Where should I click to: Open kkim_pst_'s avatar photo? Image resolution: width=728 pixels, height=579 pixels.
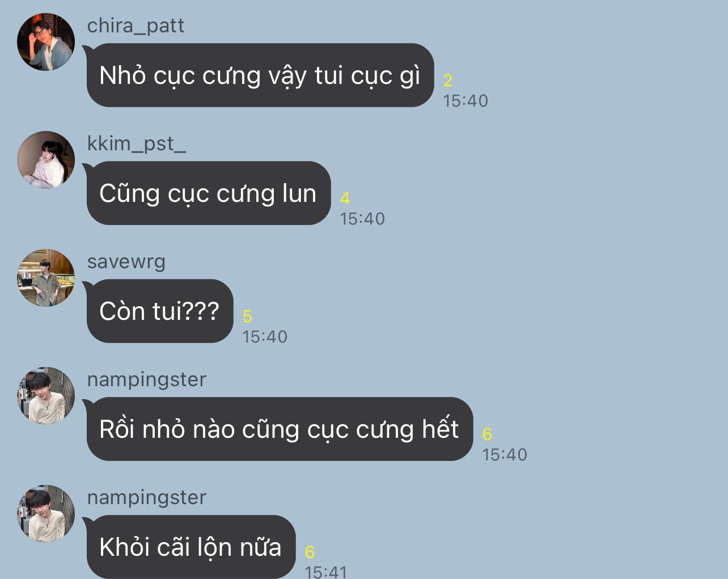[46, 160]
